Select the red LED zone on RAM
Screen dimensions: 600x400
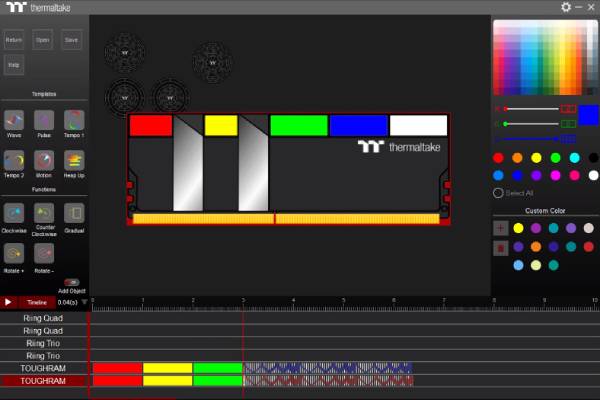151,126
